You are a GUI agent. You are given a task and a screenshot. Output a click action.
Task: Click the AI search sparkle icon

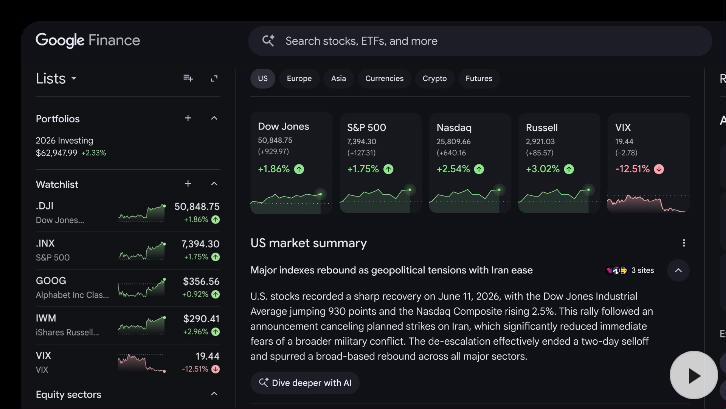268,41
